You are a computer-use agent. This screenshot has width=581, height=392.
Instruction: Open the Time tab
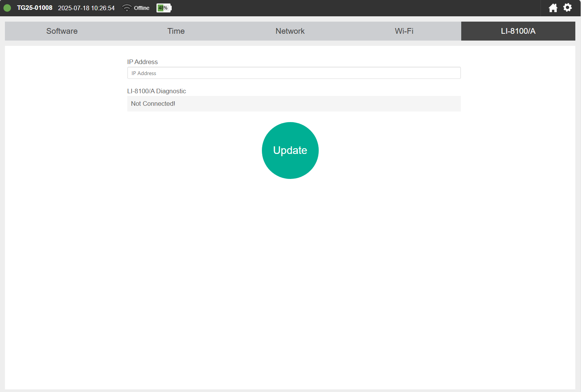tap(176, 31)
